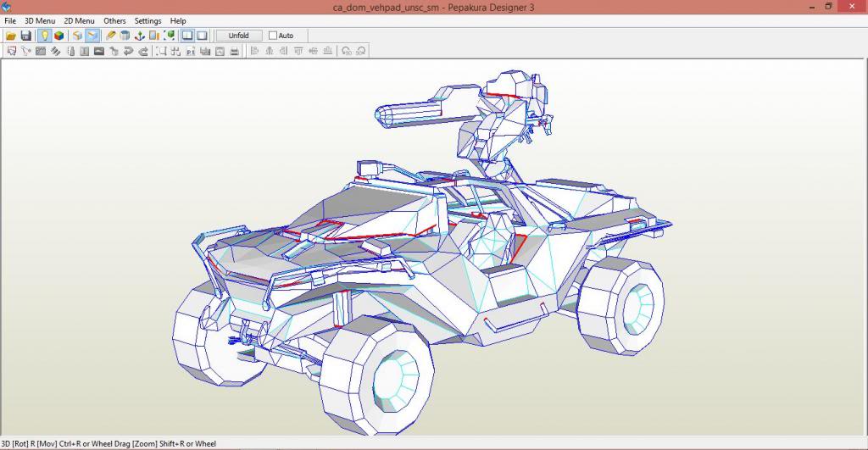Open the 2D Menu
Viewport: 868px width, 450px height.
[79, 20]
